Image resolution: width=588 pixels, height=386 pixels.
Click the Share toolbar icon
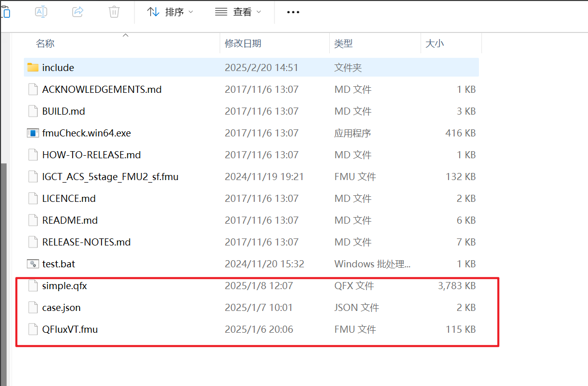[78, 12]
